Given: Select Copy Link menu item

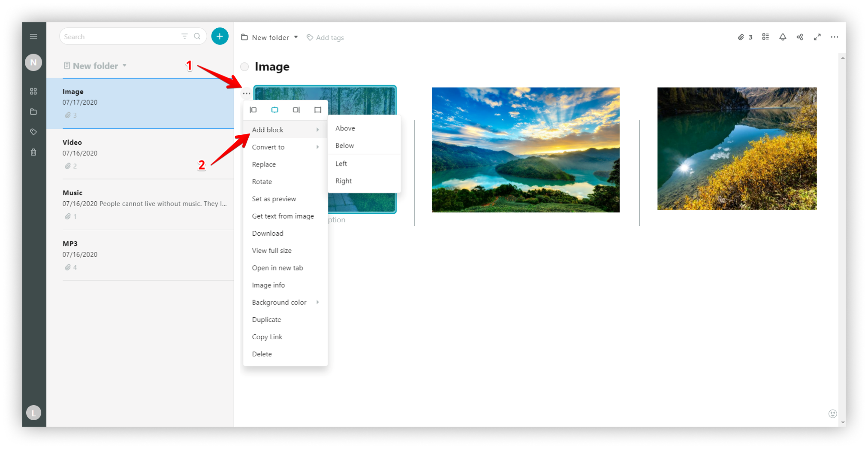Looking at the screenshot, I should (x=285, y=337).
